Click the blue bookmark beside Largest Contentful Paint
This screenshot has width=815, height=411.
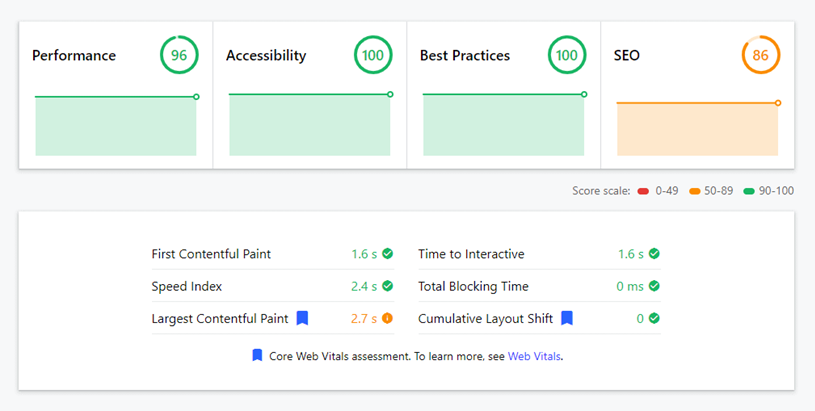303,318
